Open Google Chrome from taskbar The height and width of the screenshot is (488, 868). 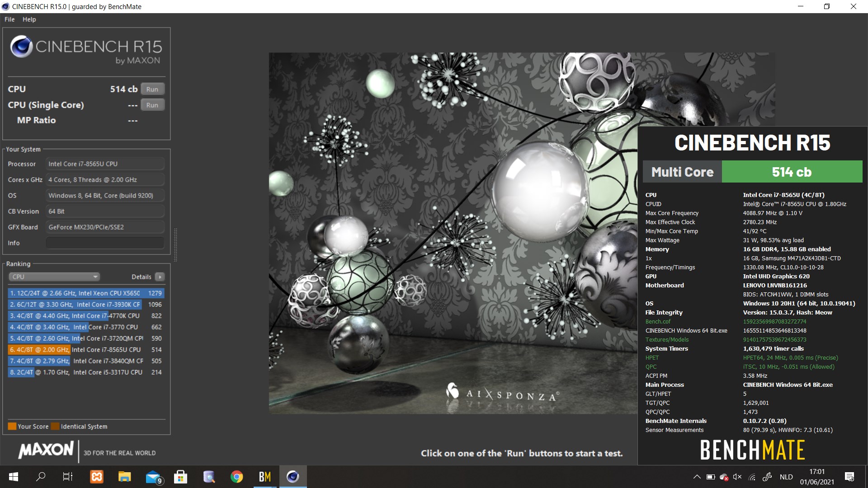[x=237, y=477]
